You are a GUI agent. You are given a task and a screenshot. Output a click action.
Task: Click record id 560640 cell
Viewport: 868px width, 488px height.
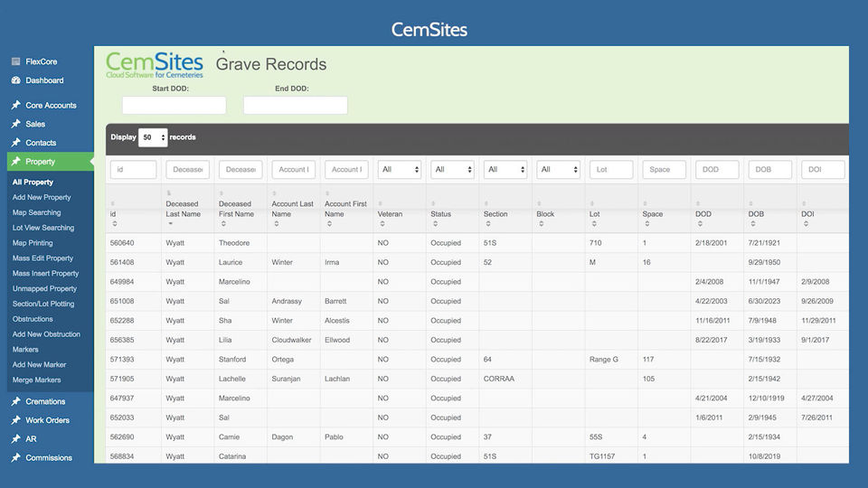[x=134, y=243]
